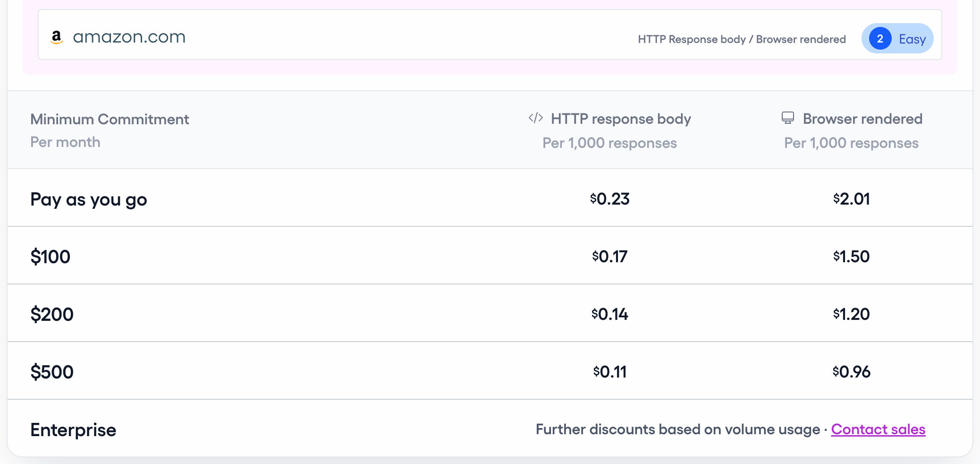Click the HTTP Response body / Browser rendered label

point(742,39)
